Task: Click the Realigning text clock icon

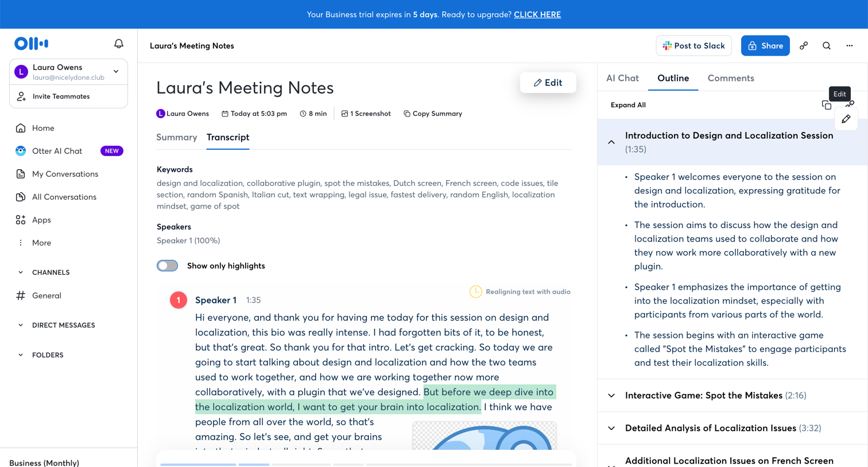Action: tap(476, 291)
